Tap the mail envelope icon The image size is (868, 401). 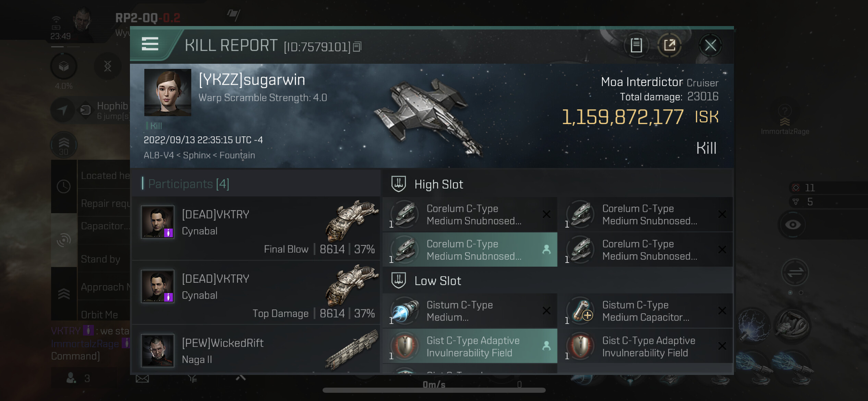(x=142, y=379)
